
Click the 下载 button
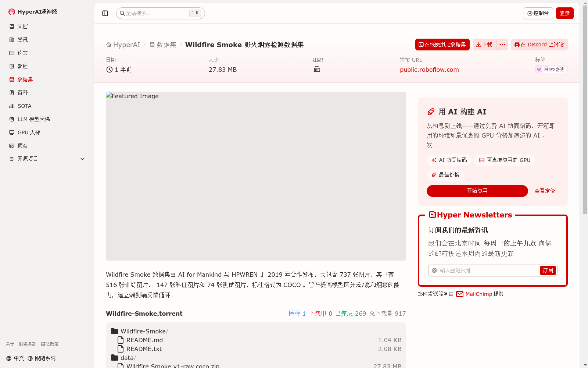(x=484, y=45)
